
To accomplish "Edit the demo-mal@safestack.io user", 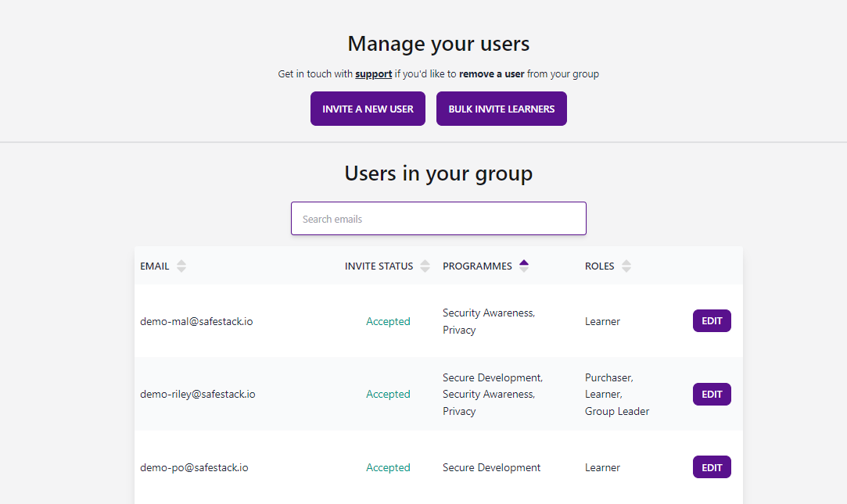I will (x=712, y=321).
